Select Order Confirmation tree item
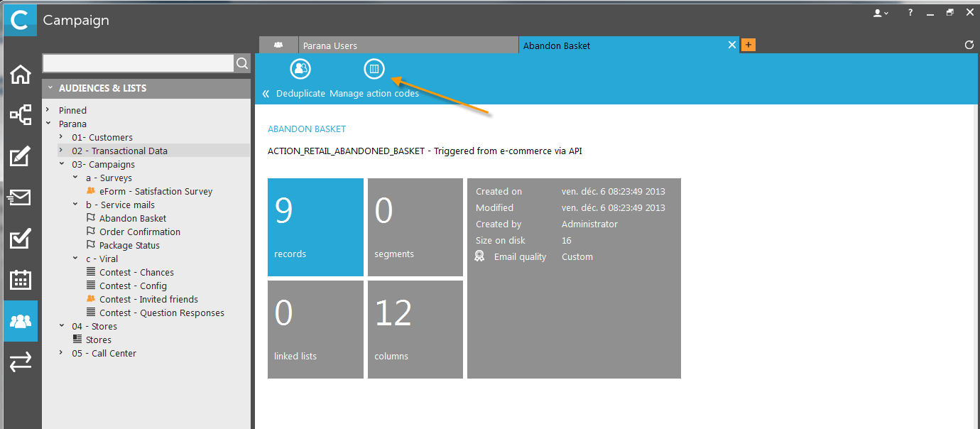The width and height of the screenshot is (980, 429). coord(140,232)
